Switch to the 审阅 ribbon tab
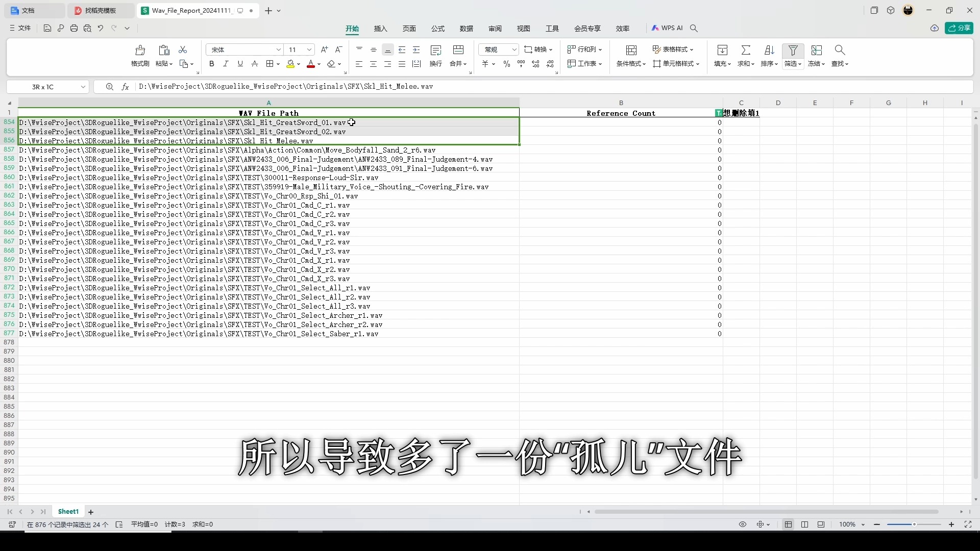This screenshot has height=551, width=980. coord(495,29)
